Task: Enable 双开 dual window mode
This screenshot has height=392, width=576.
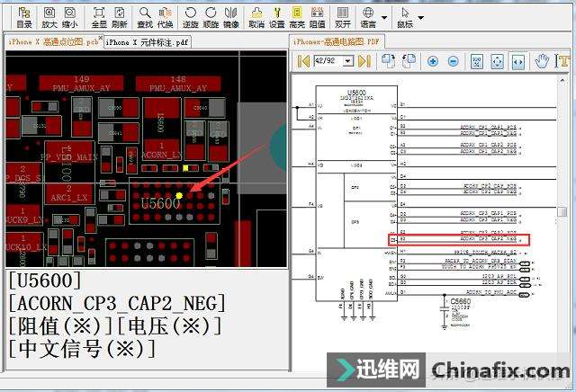Action: (x=343, y=17)
